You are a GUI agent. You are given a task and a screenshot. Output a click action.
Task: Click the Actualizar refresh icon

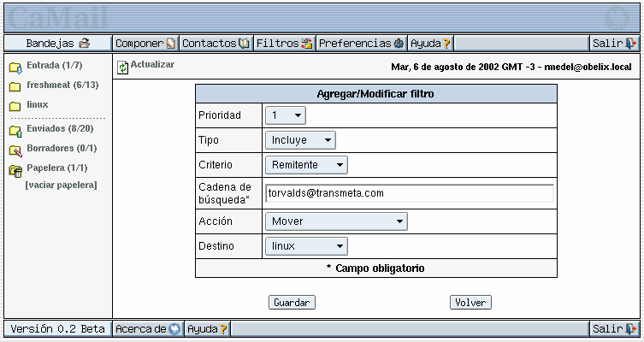[x=122, y=67]
